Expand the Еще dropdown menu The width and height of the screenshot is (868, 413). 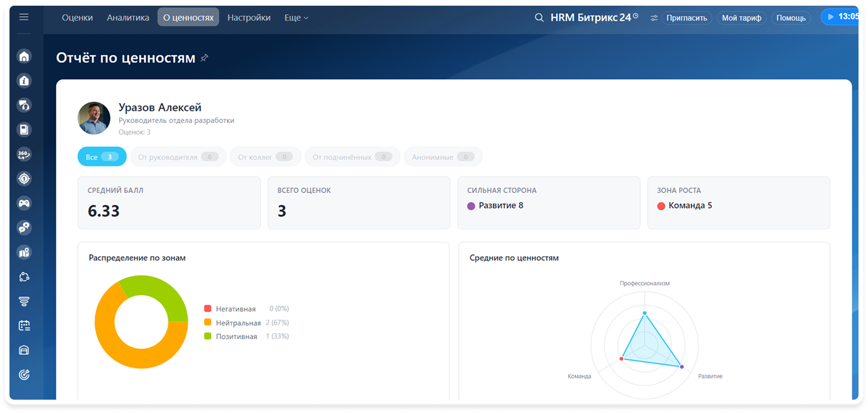tap(296, 18)
